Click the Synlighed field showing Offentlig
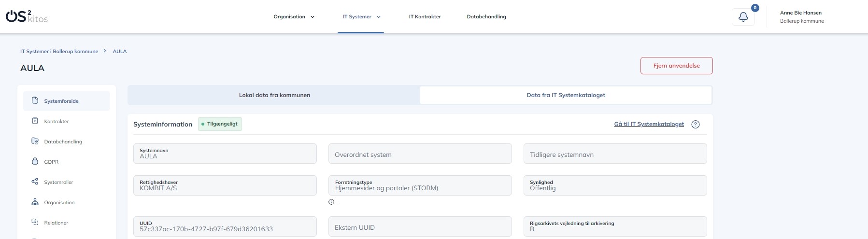 pyautogui.click(x=615, y=185)
